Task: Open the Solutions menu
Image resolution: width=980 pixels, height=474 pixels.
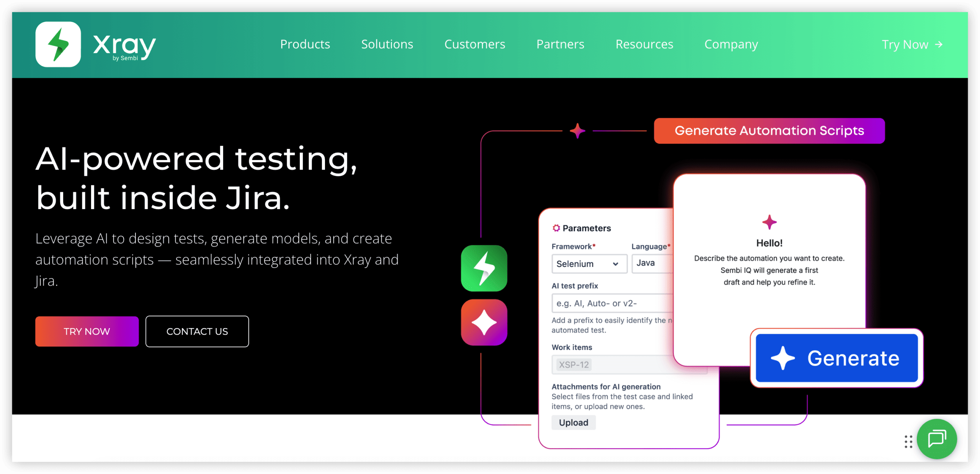Action: [x=387, y=44]
